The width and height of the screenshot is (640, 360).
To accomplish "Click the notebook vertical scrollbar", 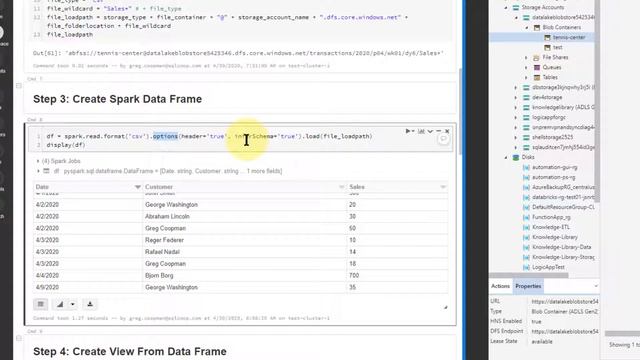I will tap(460, 112).
